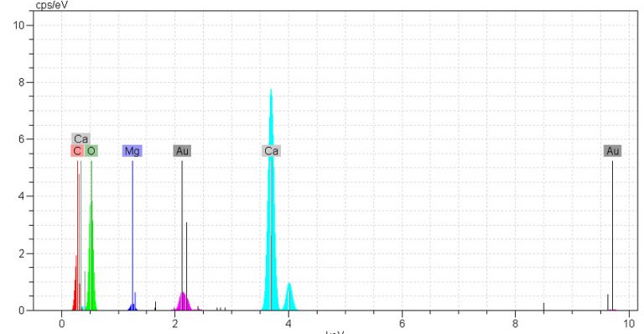Click the 8 tick on the x-axis

(x=515, y=324)
